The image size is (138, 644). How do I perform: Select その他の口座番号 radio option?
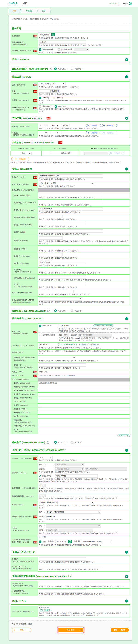click(x=40, y=335)
